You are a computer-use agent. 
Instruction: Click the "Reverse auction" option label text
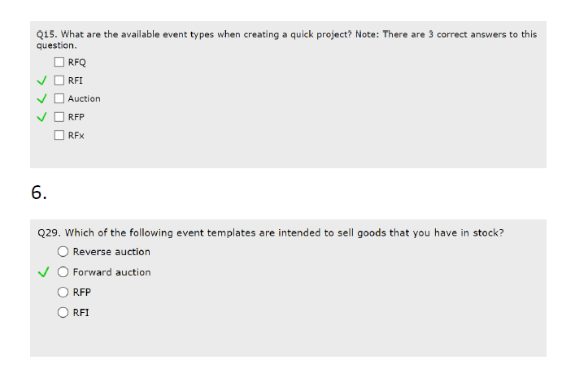[111, 252]
